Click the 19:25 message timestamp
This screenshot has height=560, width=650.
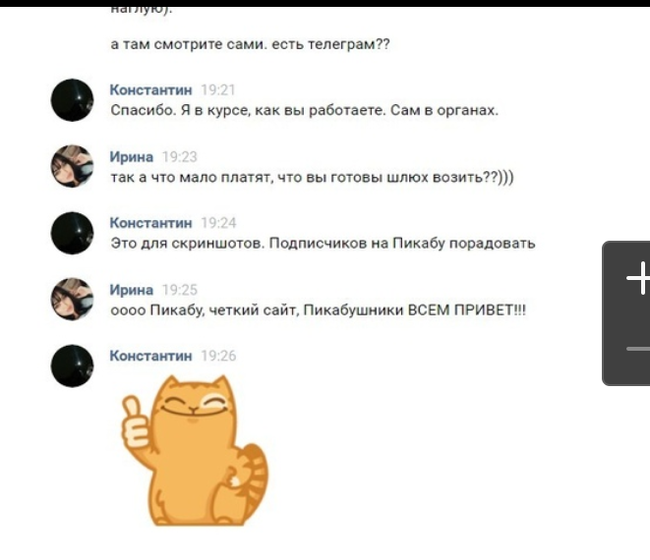179,290
